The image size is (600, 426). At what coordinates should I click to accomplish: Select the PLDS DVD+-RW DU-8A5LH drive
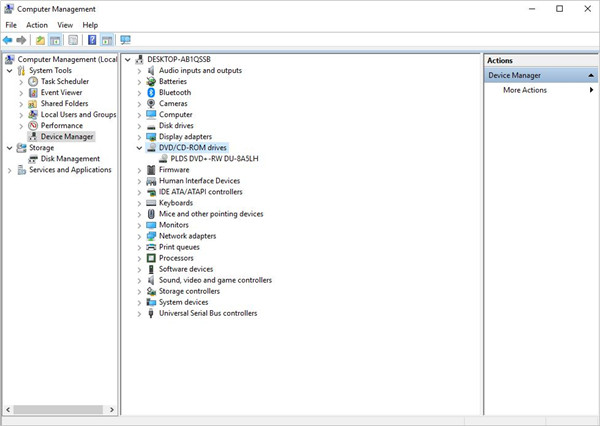coord(213,158)
